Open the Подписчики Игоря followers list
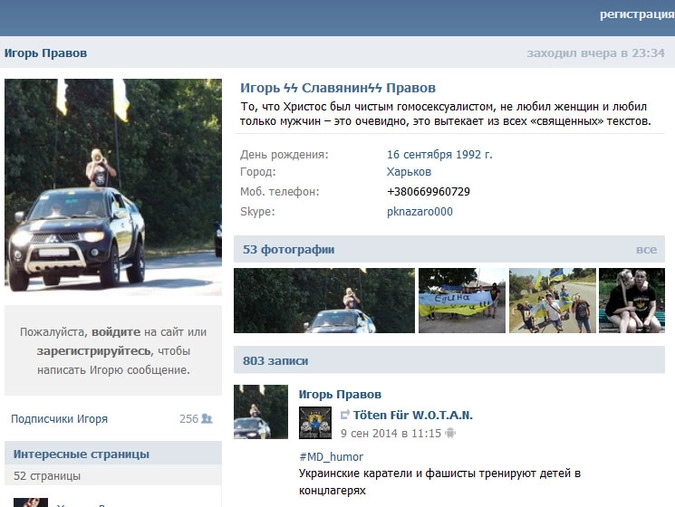Image resolution: width=675 pixels, height=507 pixels. tap(59, 419)
